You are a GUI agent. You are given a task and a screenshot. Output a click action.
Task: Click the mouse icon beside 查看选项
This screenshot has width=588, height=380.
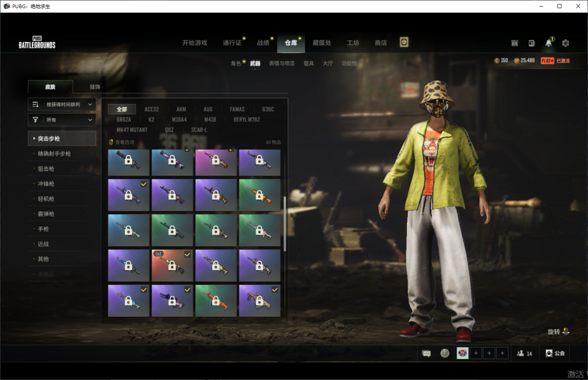point(111,142)
